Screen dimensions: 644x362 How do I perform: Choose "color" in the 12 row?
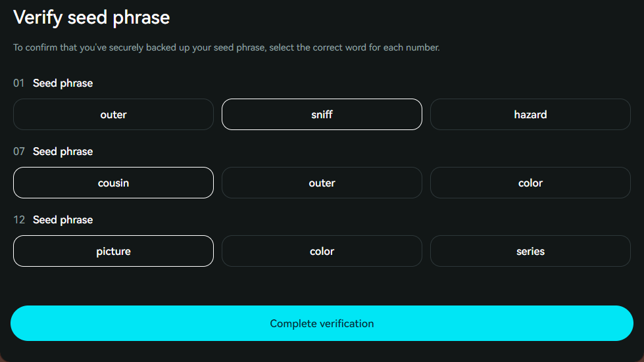pos(322,251)
